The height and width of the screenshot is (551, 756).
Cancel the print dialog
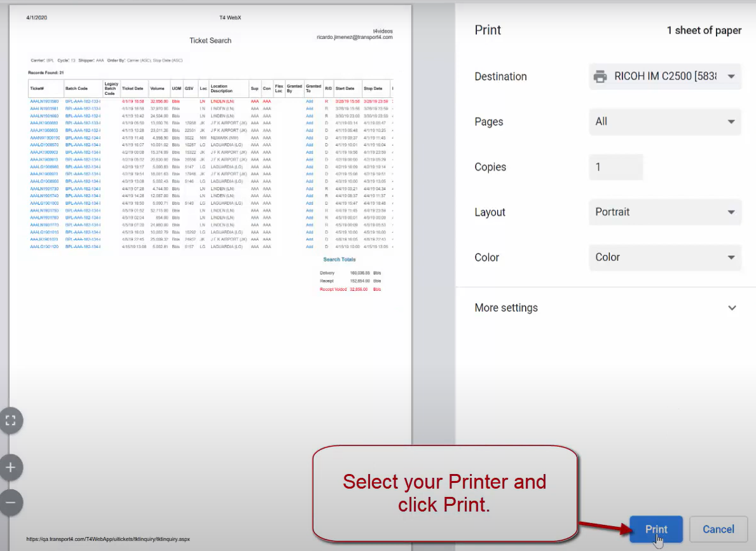(x=718, y=529)
